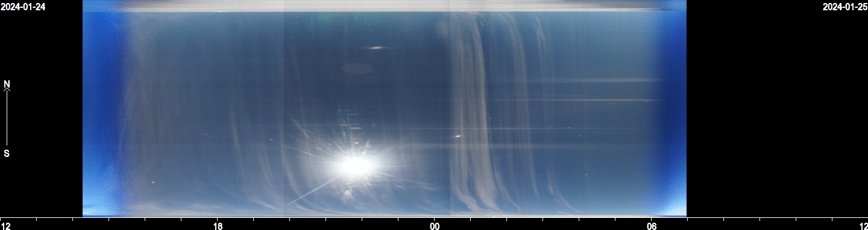Click the faint oval ghost reflection
868x230 pixels.
click(358, 68)
